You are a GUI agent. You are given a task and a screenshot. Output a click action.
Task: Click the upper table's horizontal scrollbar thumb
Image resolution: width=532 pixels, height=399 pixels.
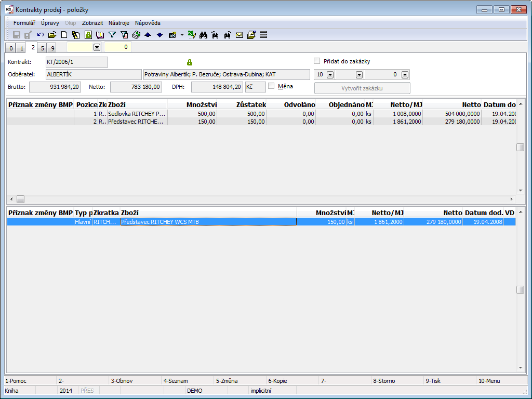point(20,199)
